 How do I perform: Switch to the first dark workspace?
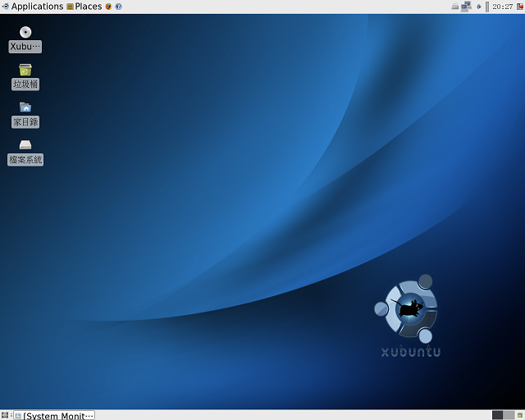498,415
